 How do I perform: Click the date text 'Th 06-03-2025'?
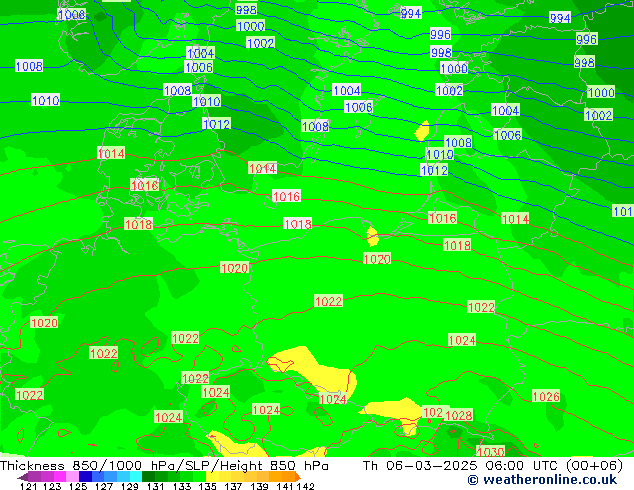pyautogui.click(x=421, y=466)
